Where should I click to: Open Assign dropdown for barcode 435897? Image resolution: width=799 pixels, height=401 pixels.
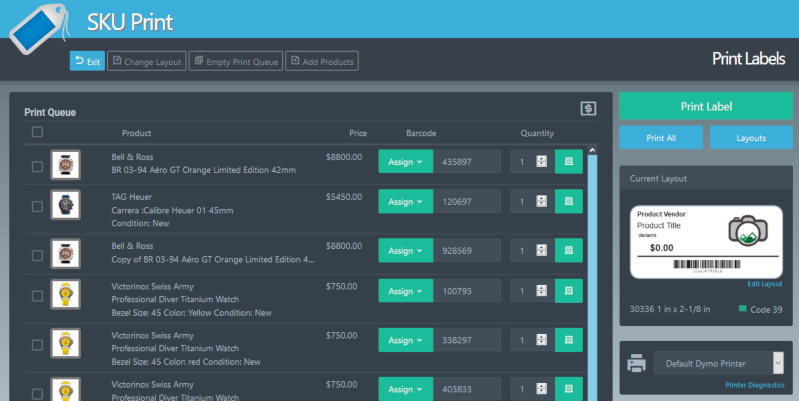pos(406,162)
